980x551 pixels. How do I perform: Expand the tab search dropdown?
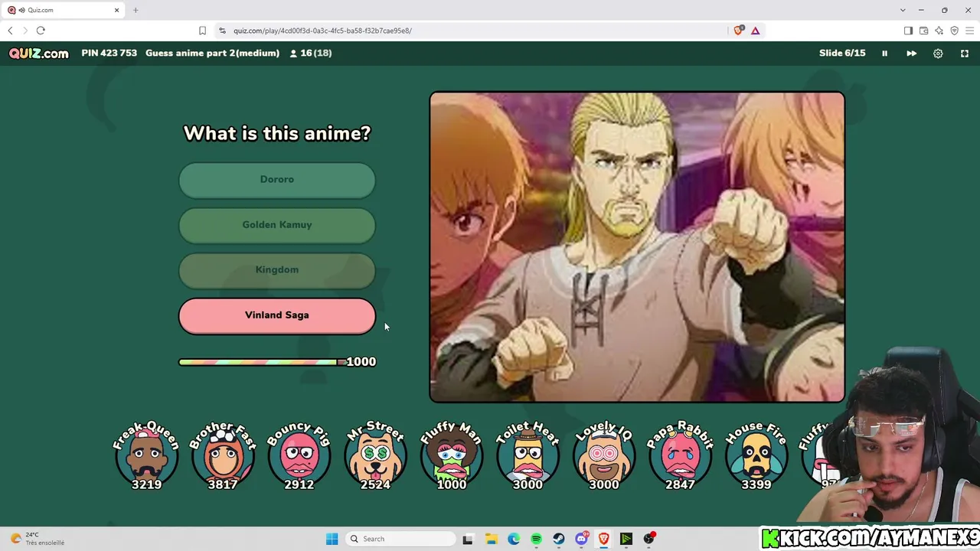point(903,10)
